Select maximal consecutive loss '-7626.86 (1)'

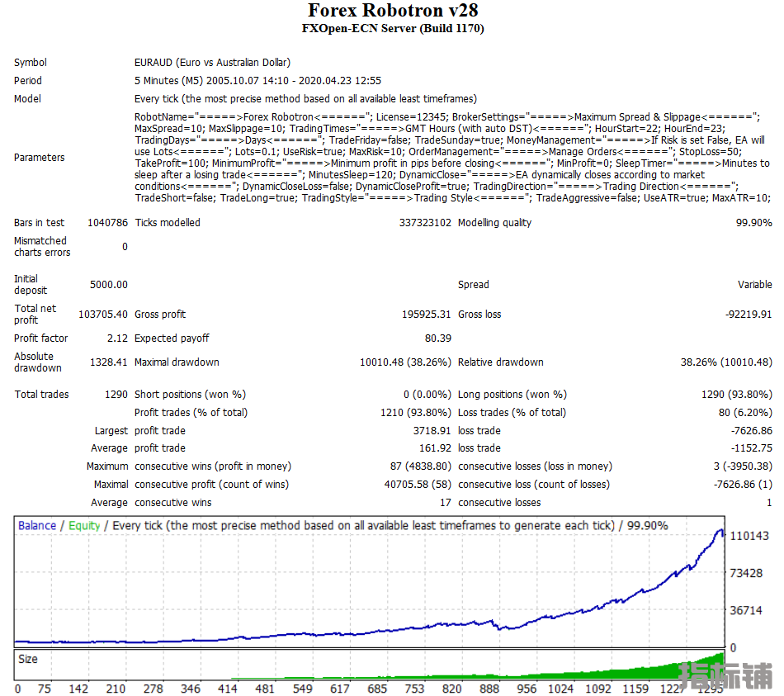tap(743, 485)
